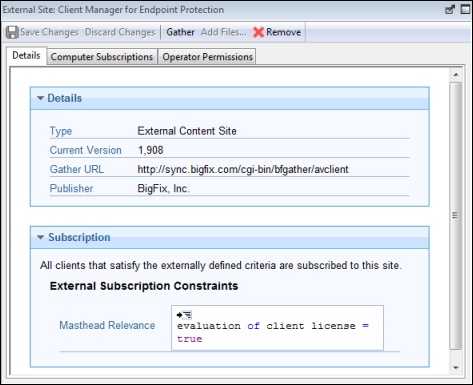The width and height of the screenshot is (473, 385).
Task: Click the Details section header title
Action: point(64,98)
